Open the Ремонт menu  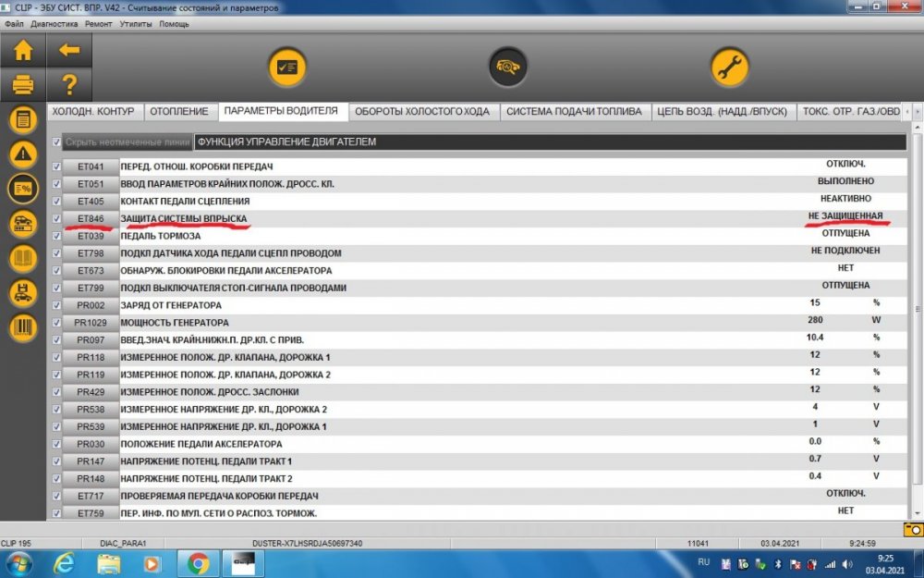click(x=99, y=24)
